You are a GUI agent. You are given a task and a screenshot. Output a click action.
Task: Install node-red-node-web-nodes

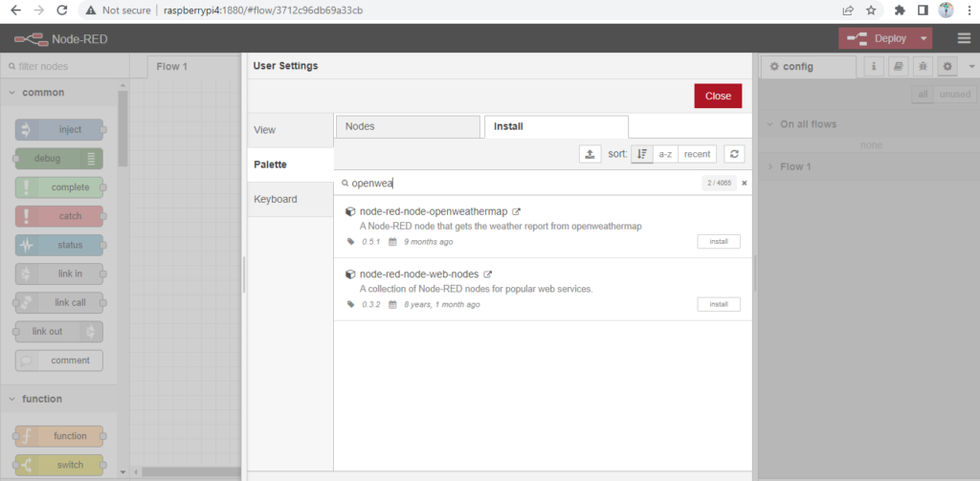[x=719, y=304]
